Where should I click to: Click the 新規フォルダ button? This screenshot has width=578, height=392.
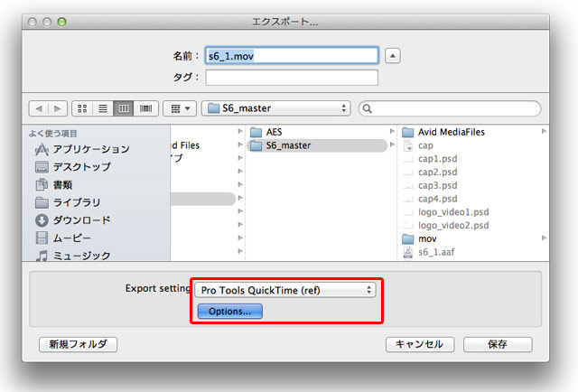coord(79,344)
